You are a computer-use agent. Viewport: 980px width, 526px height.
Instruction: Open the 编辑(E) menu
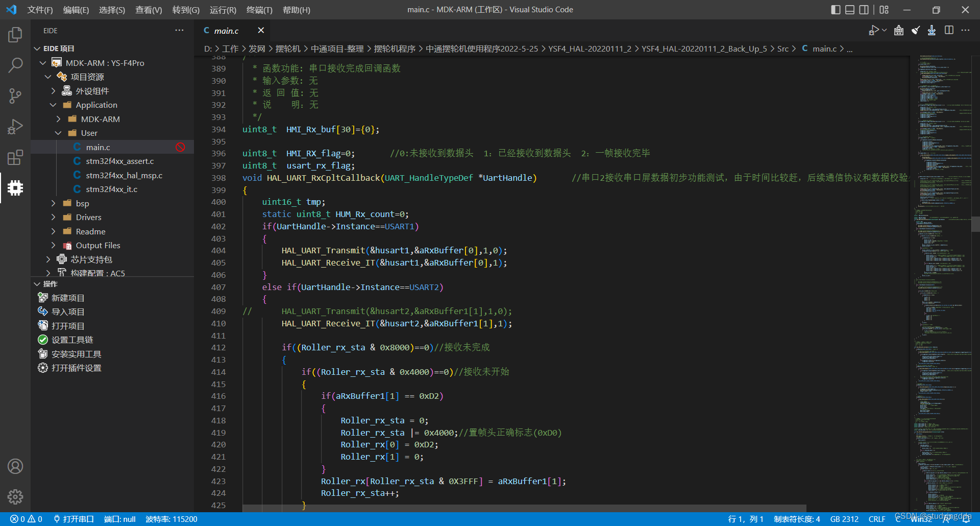pos(76,10)
